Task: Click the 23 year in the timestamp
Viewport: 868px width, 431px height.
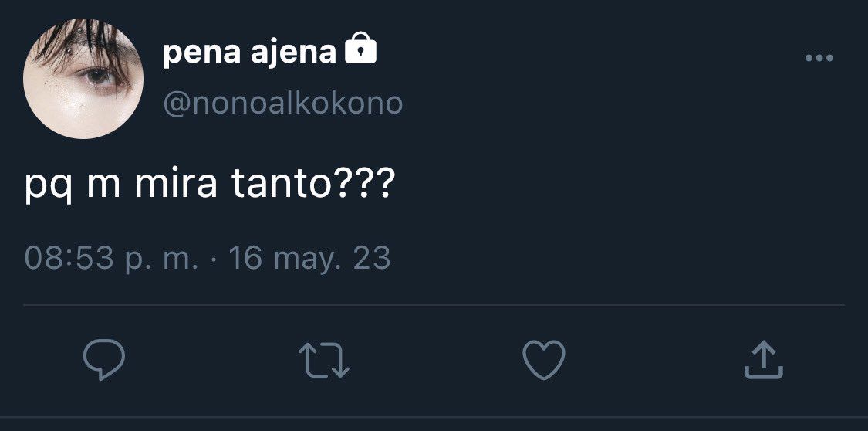Action: [x=371, y=259]
